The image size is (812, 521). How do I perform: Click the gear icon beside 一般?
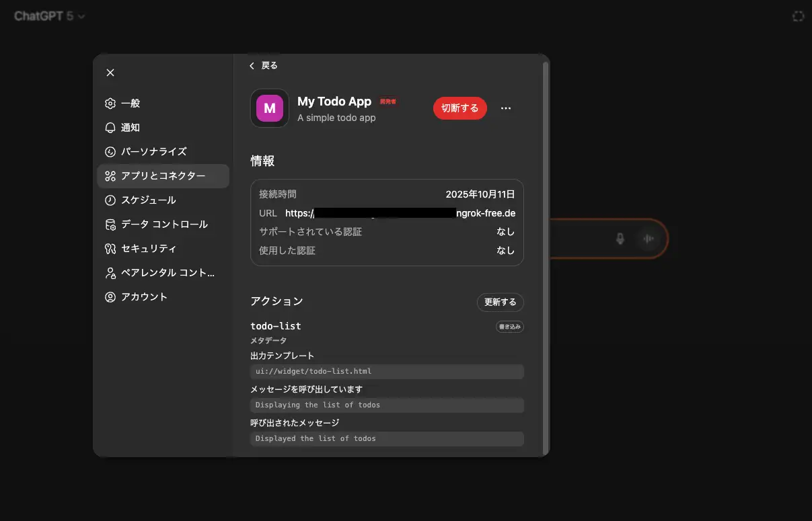(x=110, y=104)
